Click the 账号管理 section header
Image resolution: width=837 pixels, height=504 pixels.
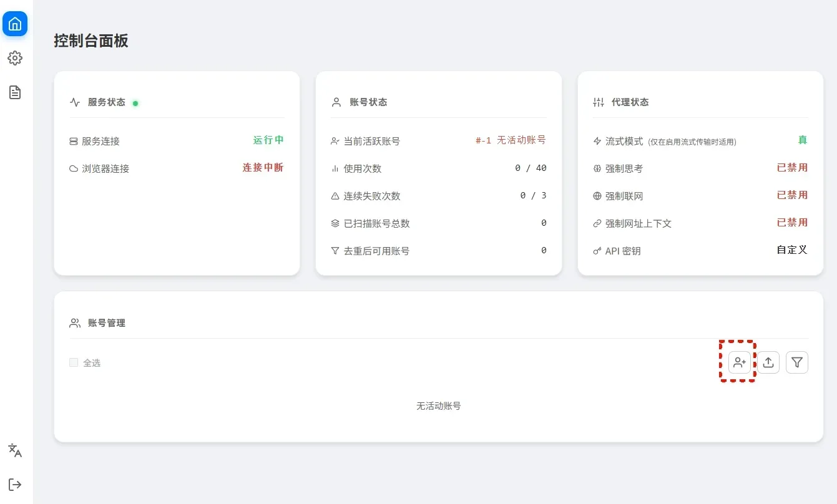107,323
